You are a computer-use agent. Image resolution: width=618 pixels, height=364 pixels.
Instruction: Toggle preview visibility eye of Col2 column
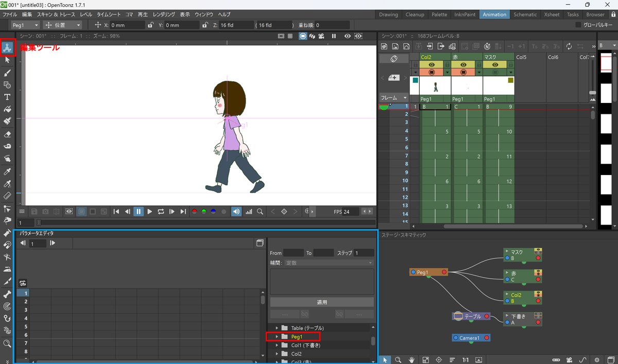[432, 65]
